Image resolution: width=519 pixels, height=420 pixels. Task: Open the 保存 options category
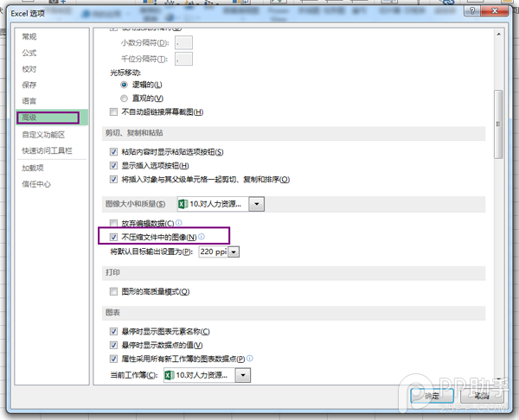pyautogui.click(x=29, y=85)
